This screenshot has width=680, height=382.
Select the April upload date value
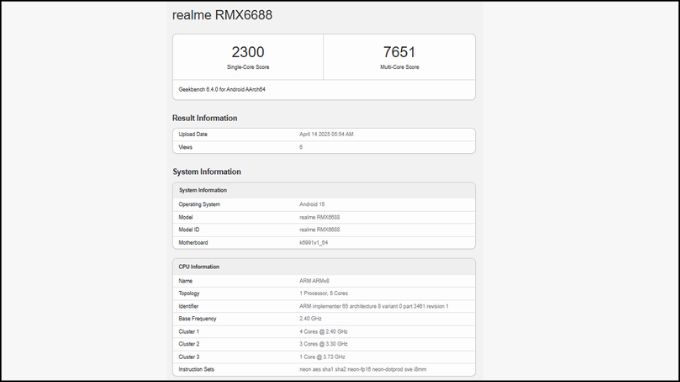coord(326,134)
